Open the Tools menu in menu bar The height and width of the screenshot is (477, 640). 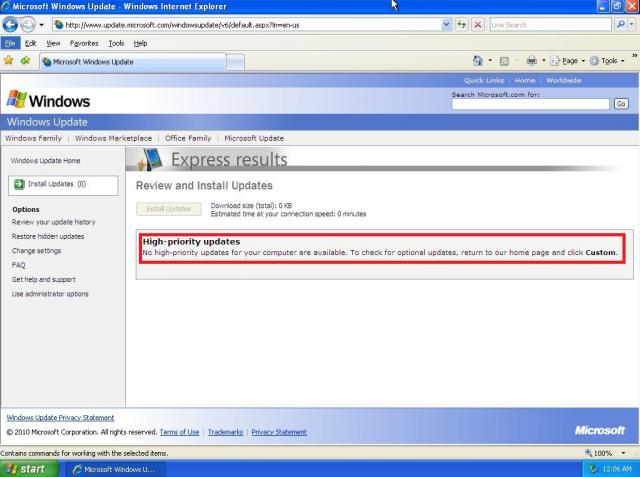[x=116, y=43]
